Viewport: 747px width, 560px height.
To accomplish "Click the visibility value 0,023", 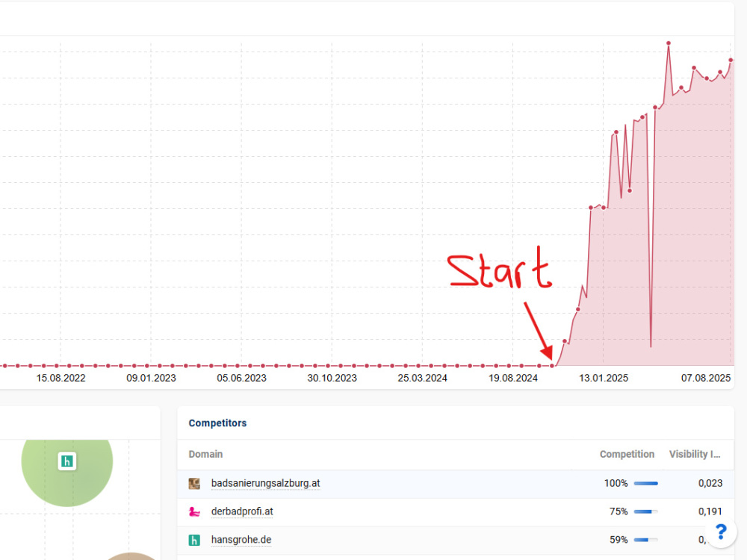I will tap(710, 483).
